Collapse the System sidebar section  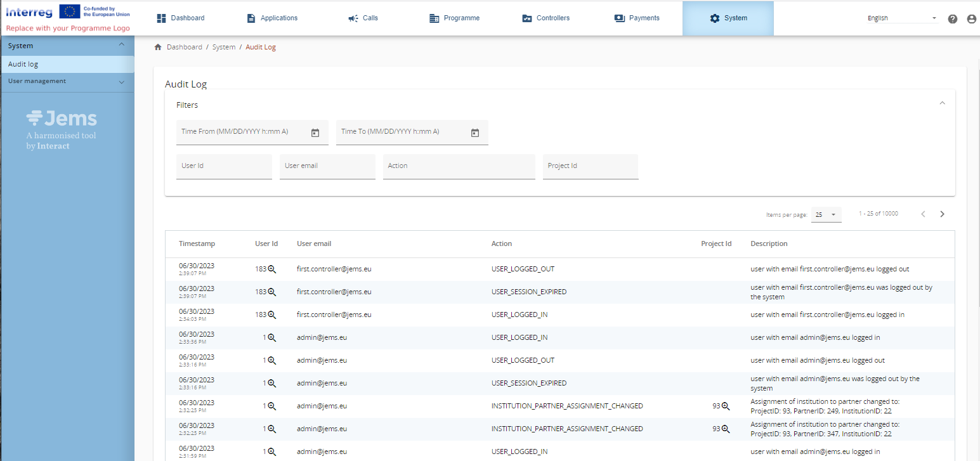pyautogui.click(x=121, y=45)
